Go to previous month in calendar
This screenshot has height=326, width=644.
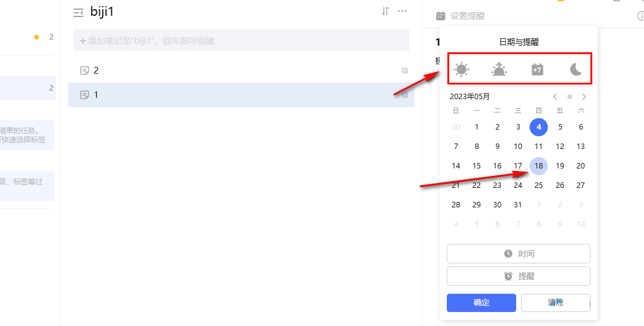[x=555, y=97]
